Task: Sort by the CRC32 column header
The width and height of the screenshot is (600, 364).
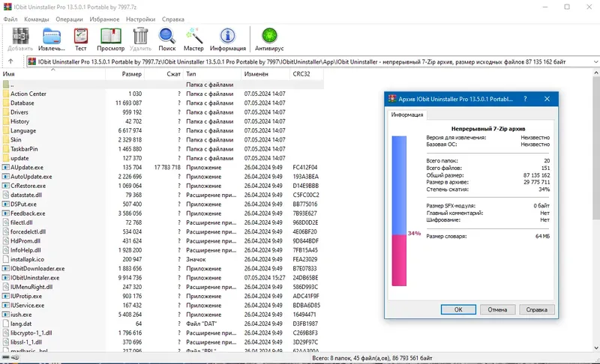Action: tap(307, 73)
